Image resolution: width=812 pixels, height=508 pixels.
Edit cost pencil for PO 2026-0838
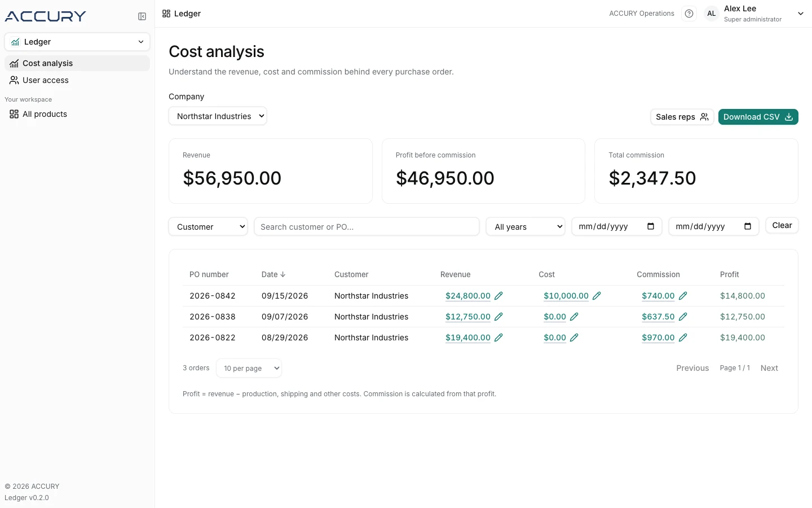pos(574,317)
